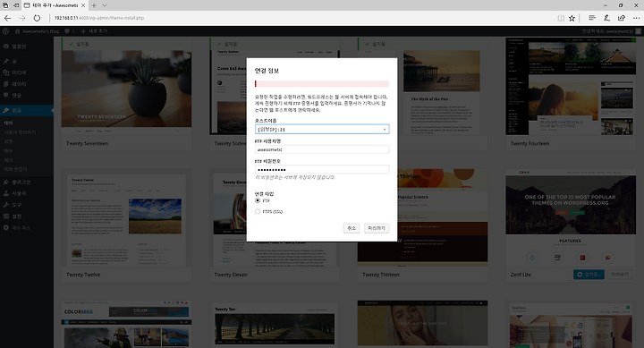This screenshot has width=644, height=348.
Task: Close the Awesometic browser tab
Action: [x=83, y=5]
